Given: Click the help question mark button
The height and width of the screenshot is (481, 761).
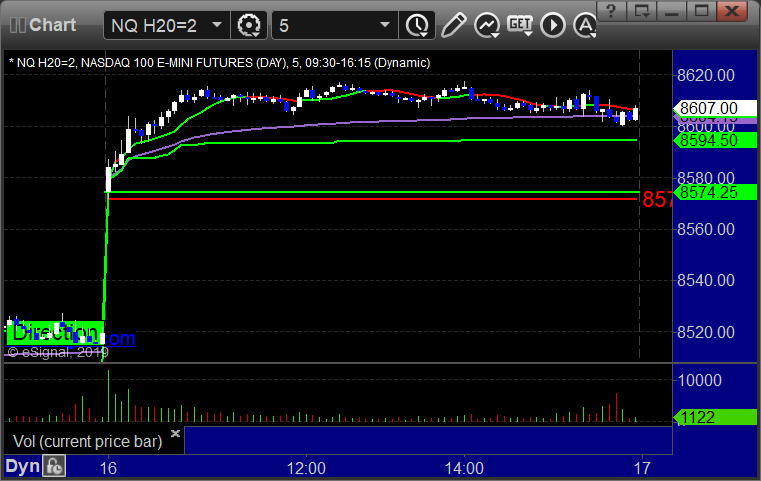Looking at the screenshot, I should point(611,10).
